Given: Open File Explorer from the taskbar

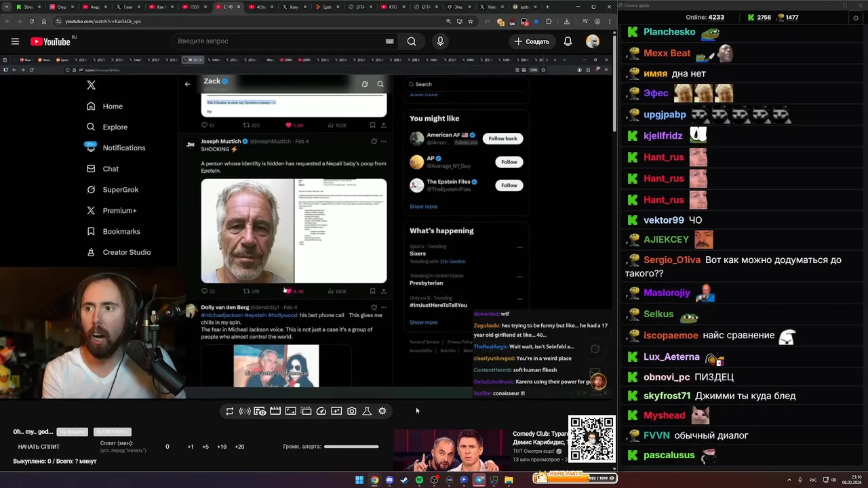Looking at the screenshot, I should tap(509, 480).
